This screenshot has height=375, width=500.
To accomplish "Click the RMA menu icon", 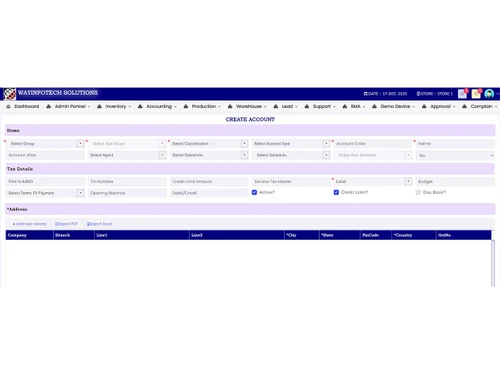I will tap(345, 106).
